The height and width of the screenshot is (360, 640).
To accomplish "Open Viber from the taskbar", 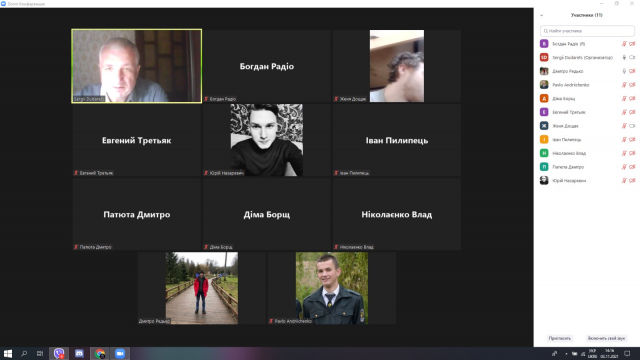I will [x=59, y=353].
